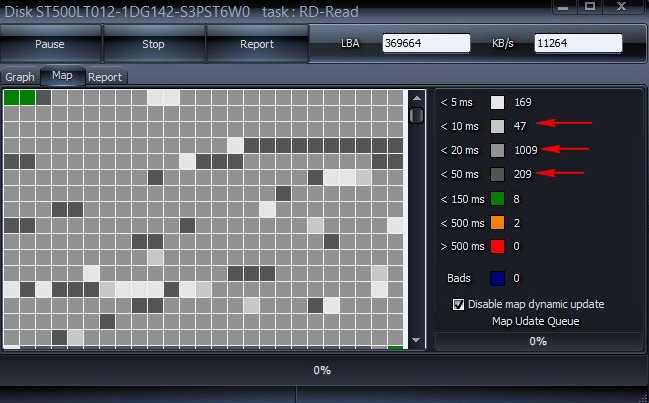Select the Map tab
The width and height of the screenshot is (649, 403).
(62, 76)
